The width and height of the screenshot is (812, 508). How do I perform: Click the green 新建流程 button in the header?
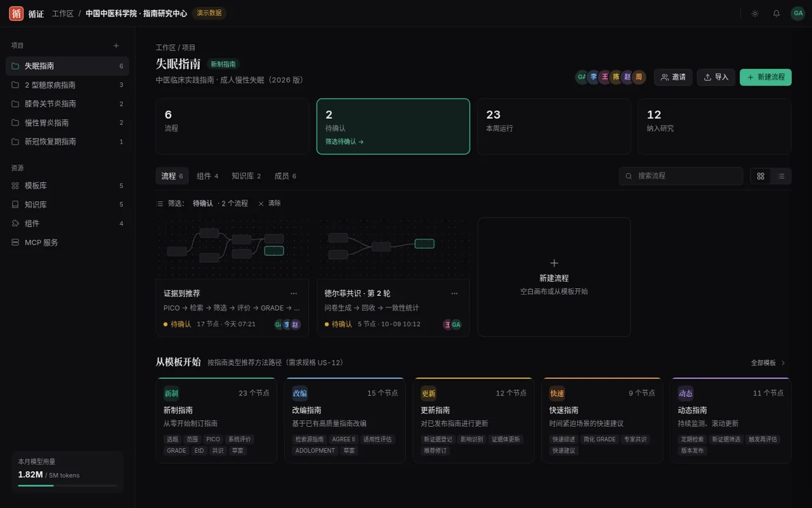click(x=766, y=77)
